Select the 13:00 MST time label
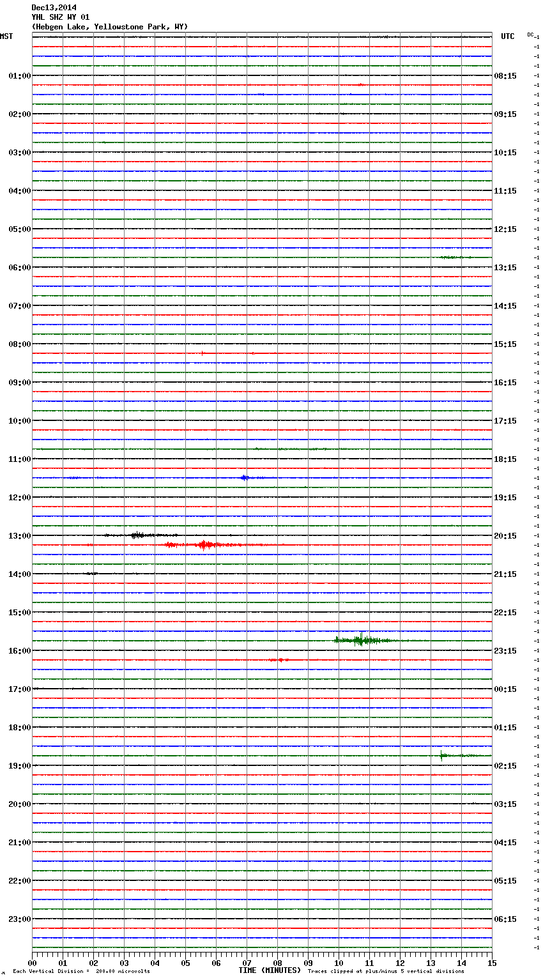This screenshot has width=543, height=980. pyautogui.click(x=20, y=536)
